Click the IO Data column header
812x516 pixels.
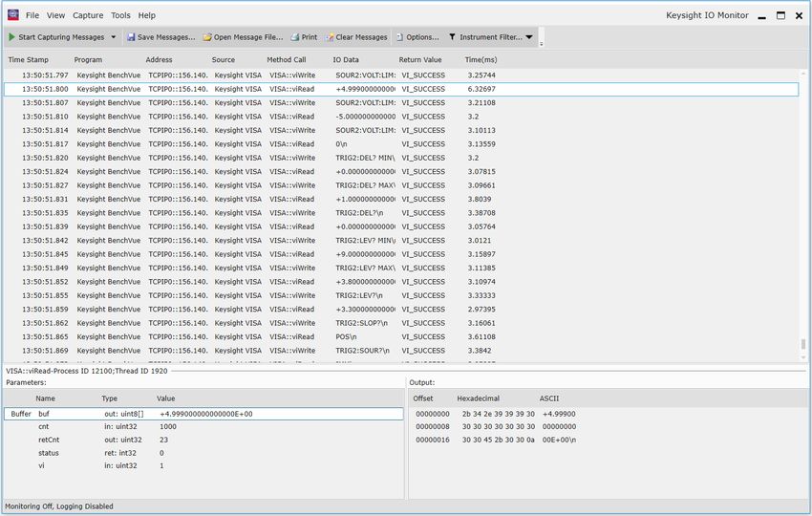pos(346,59)
